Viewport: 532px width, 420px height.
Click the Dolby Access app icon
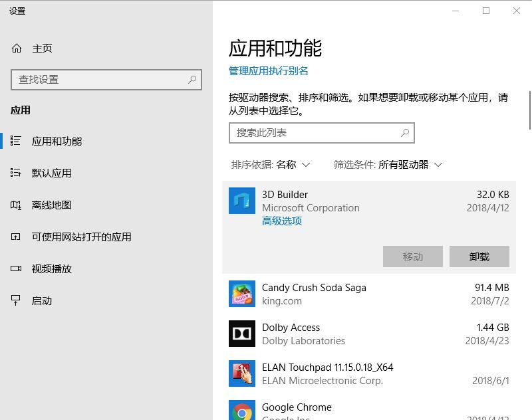242,334
